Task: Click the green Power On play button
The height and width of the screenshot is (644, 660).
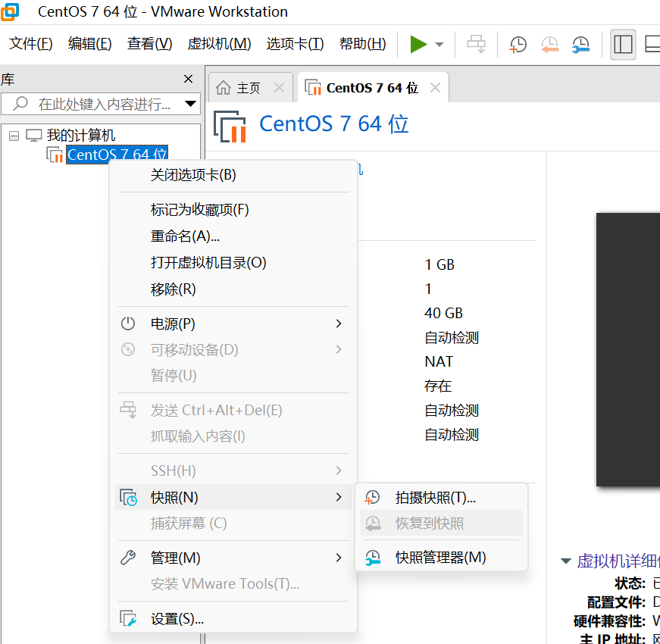Action: click(418, 44)
